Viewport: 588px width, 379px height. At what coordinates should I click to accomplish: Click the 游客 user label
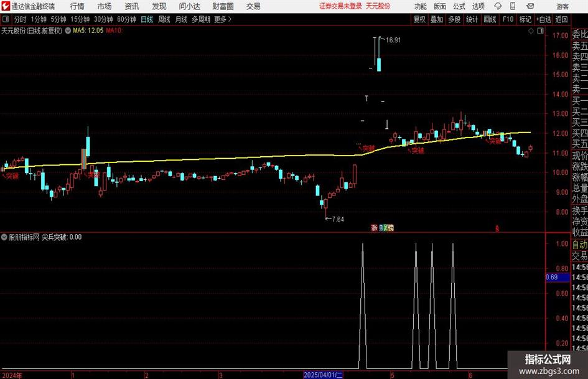tap(562, 6)
